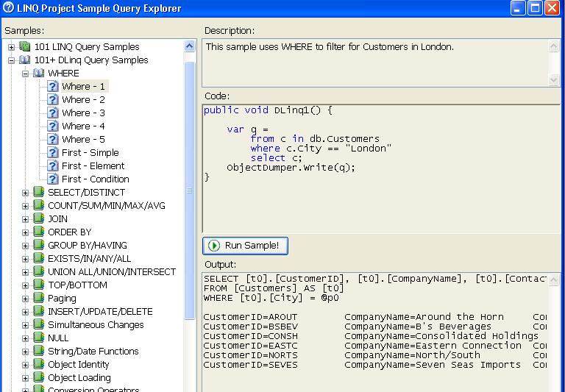
Task: Expand the 101 LINQ Query Samples node
Action: tap(12, 47)
